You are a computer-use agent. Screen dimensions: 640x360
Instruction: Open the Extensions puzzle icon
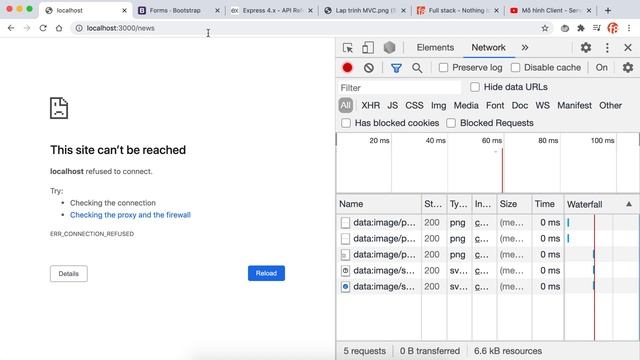[580, 28]
